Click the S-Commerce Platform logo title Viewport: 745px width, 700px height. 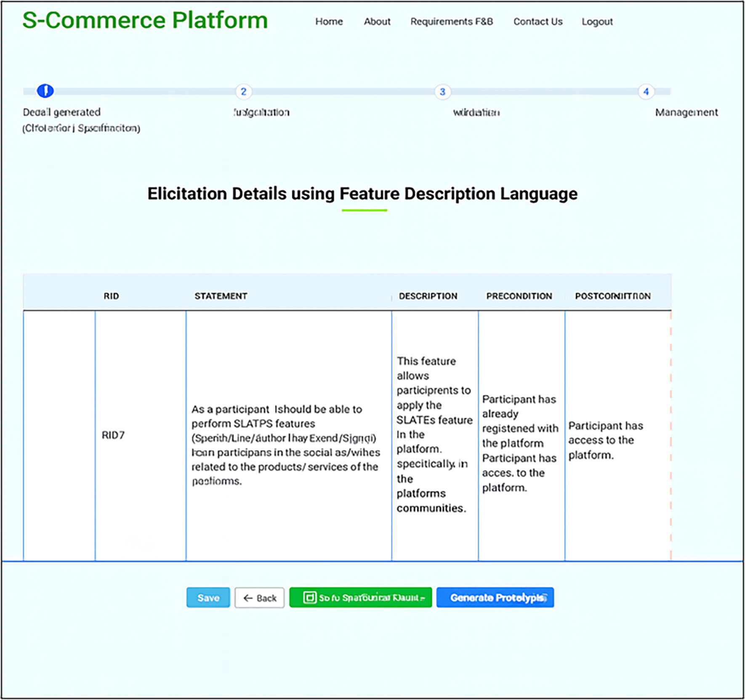[x=145, y=20]
